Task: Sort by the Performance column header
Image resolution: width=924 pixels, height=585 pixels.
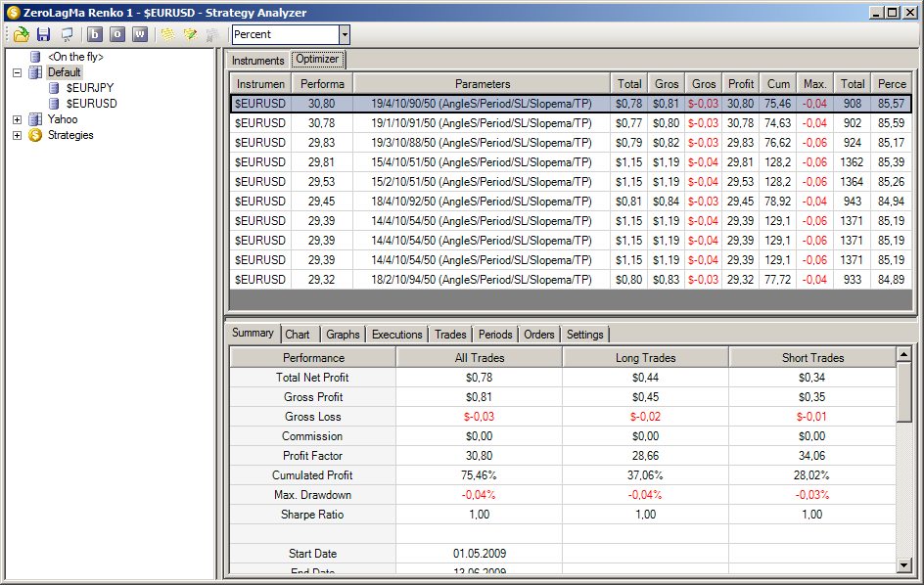Action: click(x=322, y=84)
